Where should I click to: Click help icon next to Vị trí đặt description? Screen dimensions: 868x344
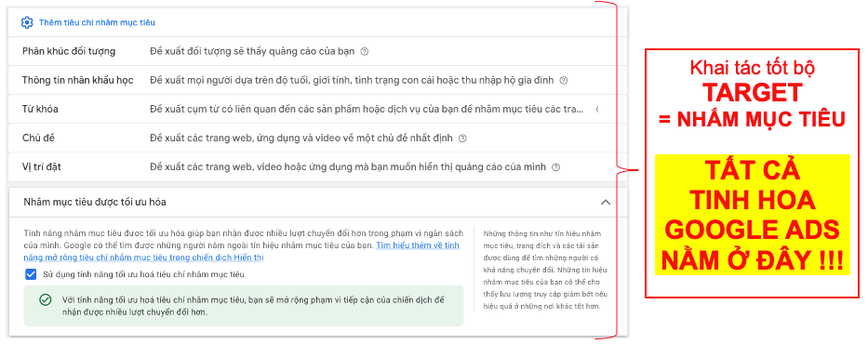[x=556, y=167]
